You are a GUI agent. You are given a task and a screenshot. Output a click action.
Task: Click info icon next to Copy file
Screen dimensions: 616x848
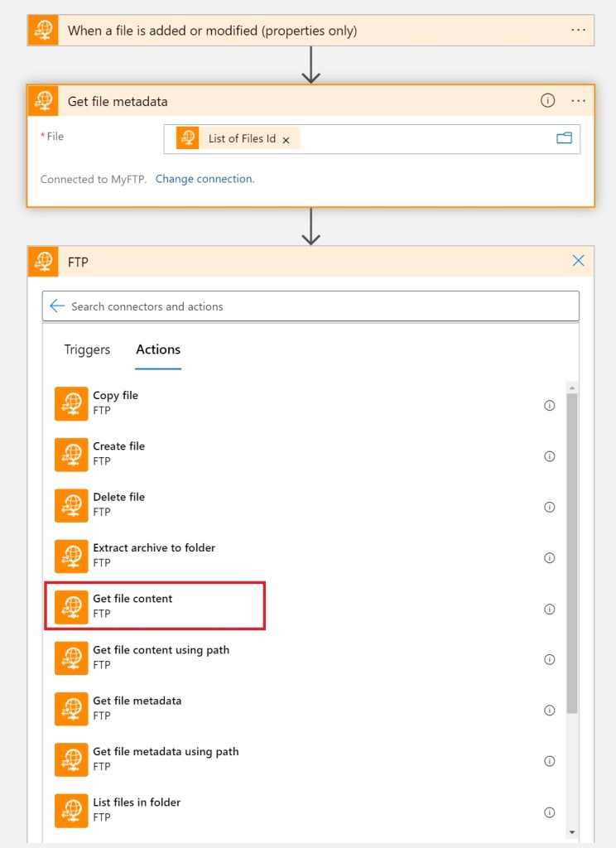(549, 406)
